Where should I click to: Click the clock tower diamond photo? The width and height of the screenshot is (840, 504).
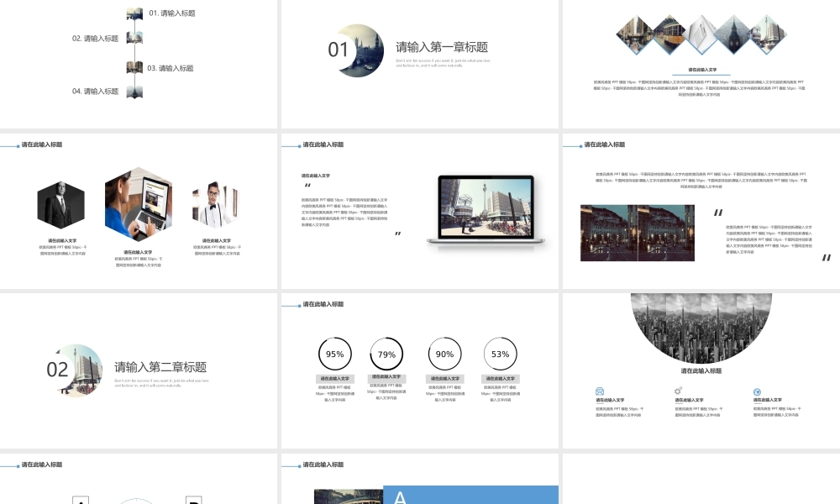click(734, 34)
